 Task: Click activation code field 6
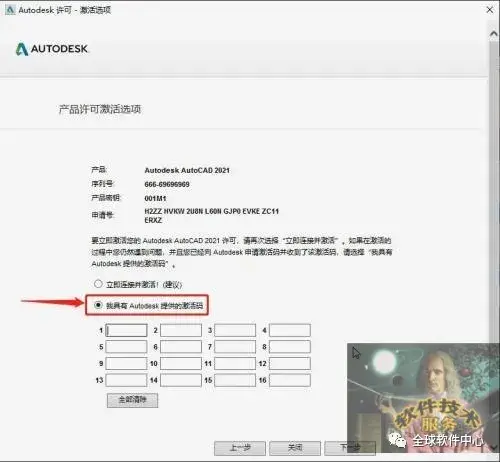181,347
